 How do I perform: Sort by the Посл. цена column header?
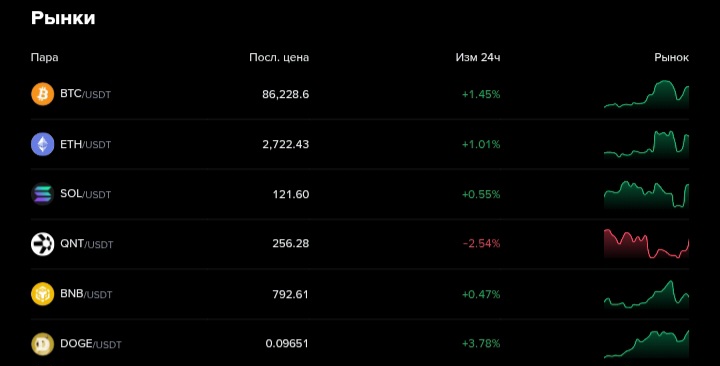pyautogui.click(x=279, y=57)
